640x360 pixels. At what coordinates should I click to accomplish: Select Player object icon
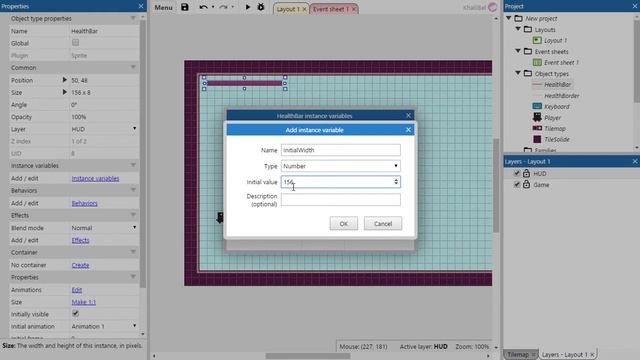[537, 117]
